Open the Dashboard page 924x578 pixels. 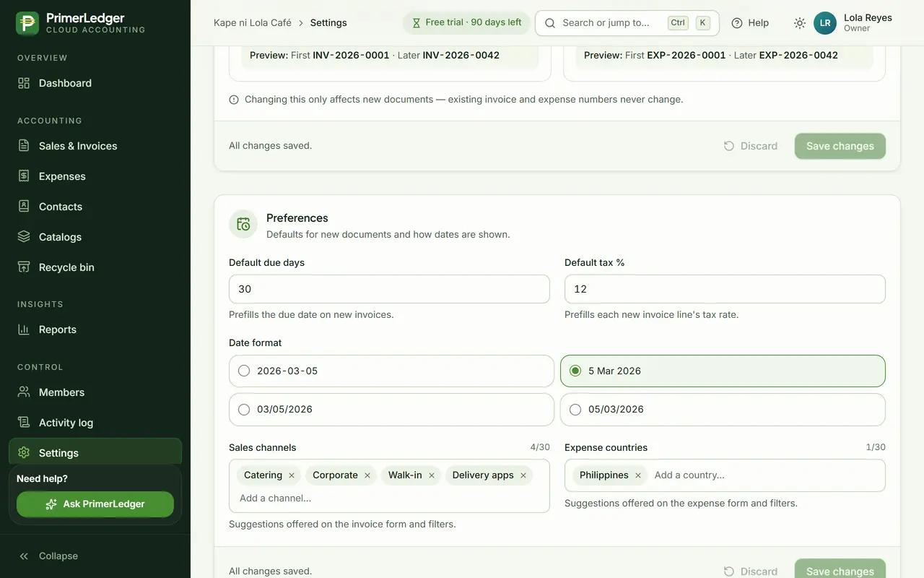pos(95,83)
